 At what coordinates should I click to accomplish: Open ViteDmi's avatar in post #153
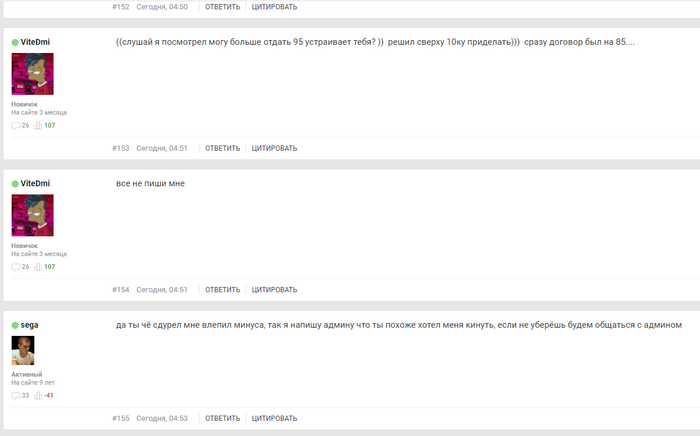(x=33, y=74)
